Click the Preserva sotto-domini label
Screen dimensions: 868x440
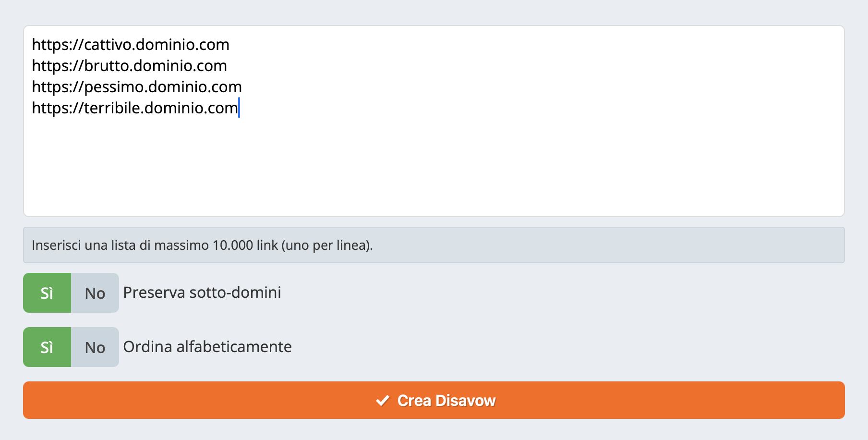[202, 293]
